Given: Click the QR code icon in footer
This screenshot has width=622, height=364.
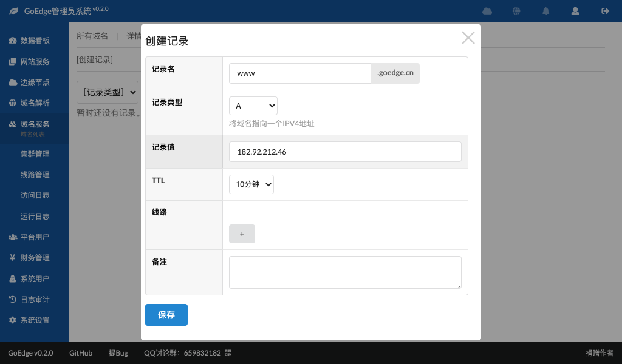Looking at the screenshot, I should (x=228, y=353).
